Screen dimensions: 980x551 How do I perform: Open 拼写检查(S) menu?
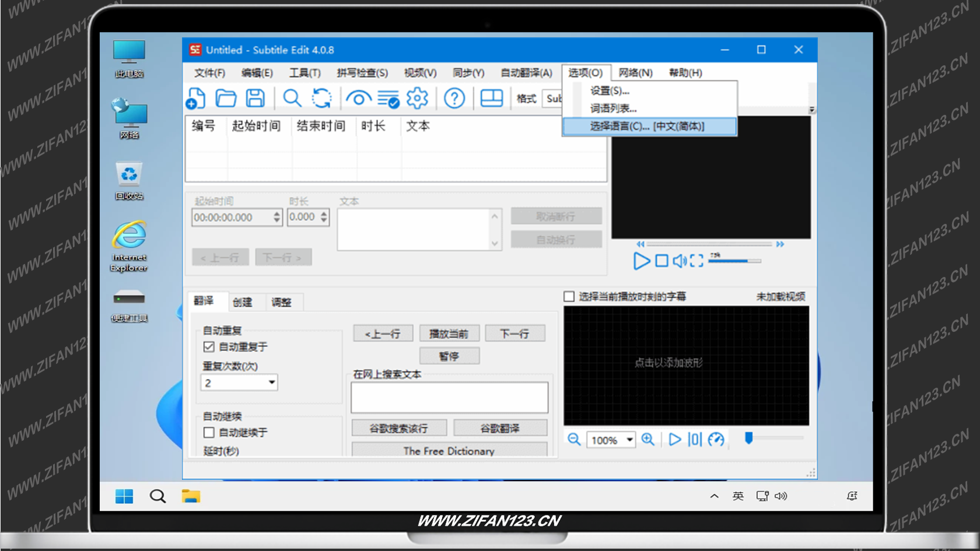tap(362, 73)
